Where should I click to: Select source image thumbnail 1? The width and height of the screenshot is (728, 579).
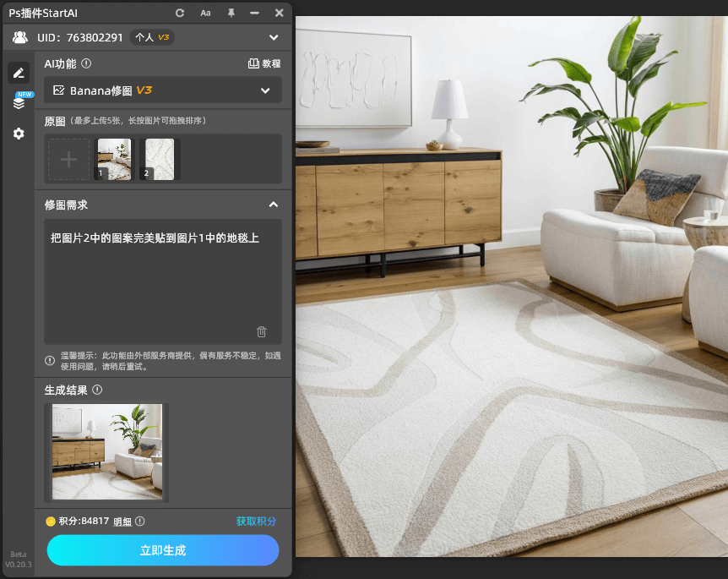click(113, 159)
